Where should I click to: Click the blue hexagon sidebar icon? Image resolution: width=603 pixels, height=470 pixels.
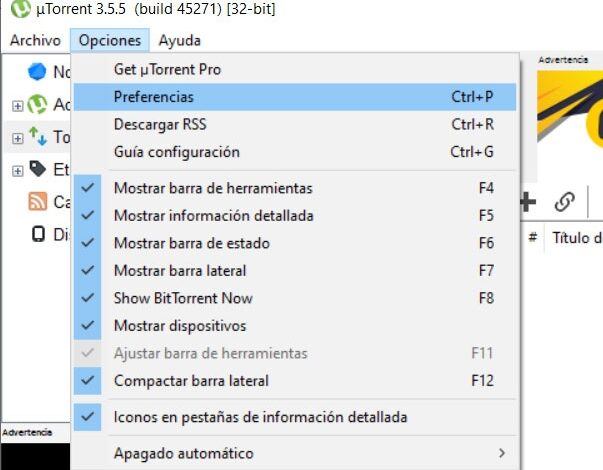[37, 71]
